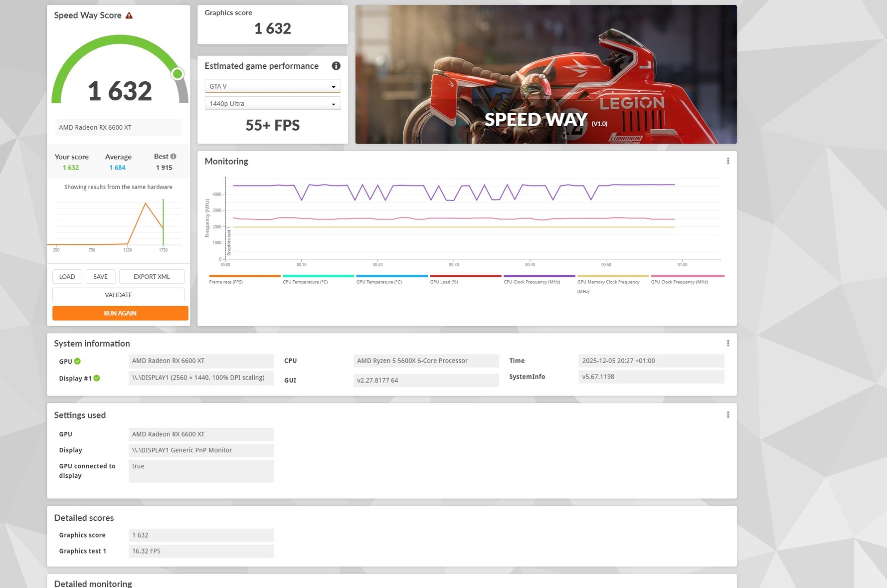Select the Time value 2025-12-05 20:27
Screen dimensions: 887x588
click(x=651, y=361)
